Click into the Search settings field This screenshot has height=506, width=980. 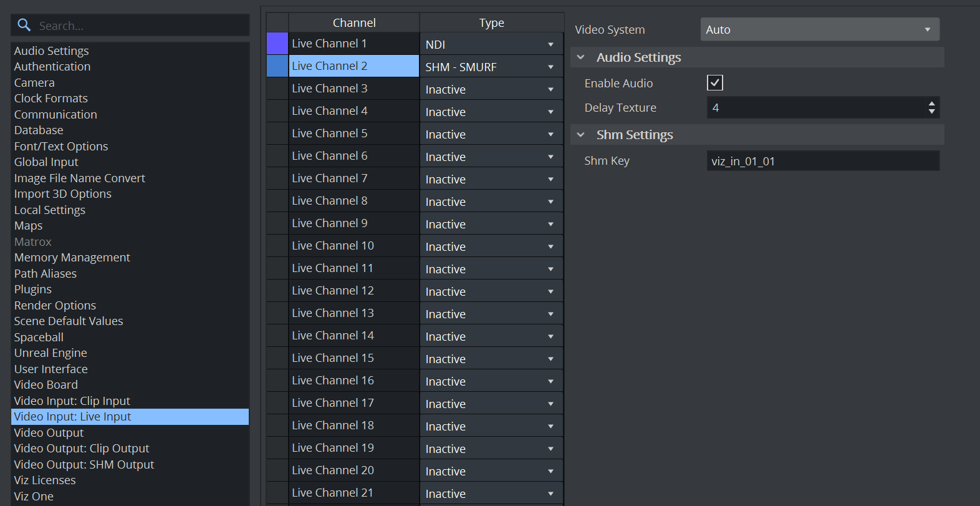pos(140,26)
